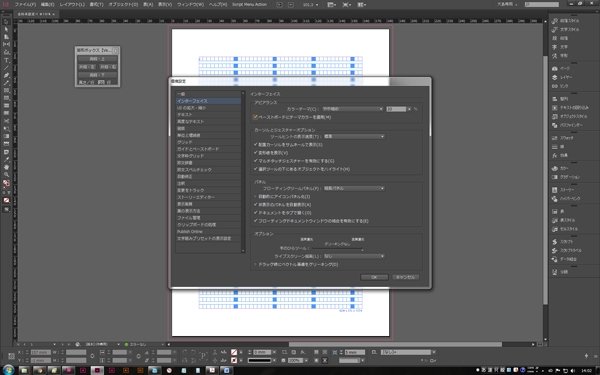Open the オブジェクト(O) menu
Screen dimensions: 600x375
123,5
